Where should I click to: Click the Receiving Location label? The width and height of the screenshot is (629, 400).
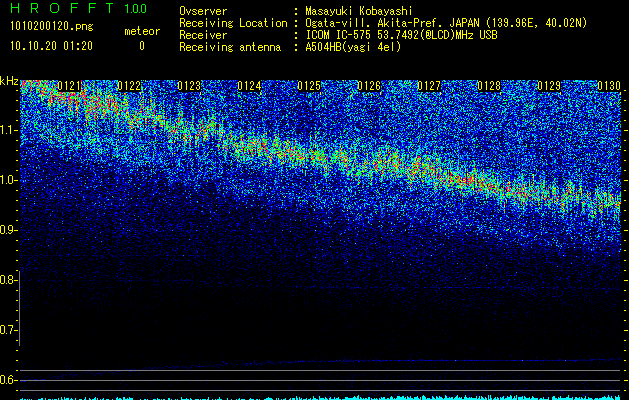[233, 23]
